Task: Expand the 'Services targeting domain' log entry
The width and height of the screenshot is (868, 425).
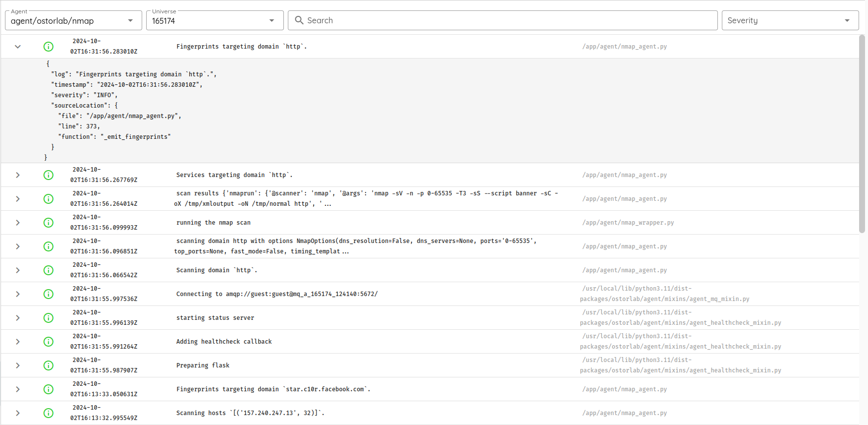Action: coord(18,175)
